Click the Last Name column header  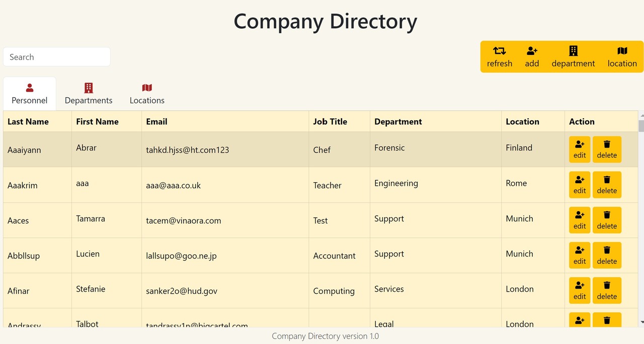[x=28, y=121]
